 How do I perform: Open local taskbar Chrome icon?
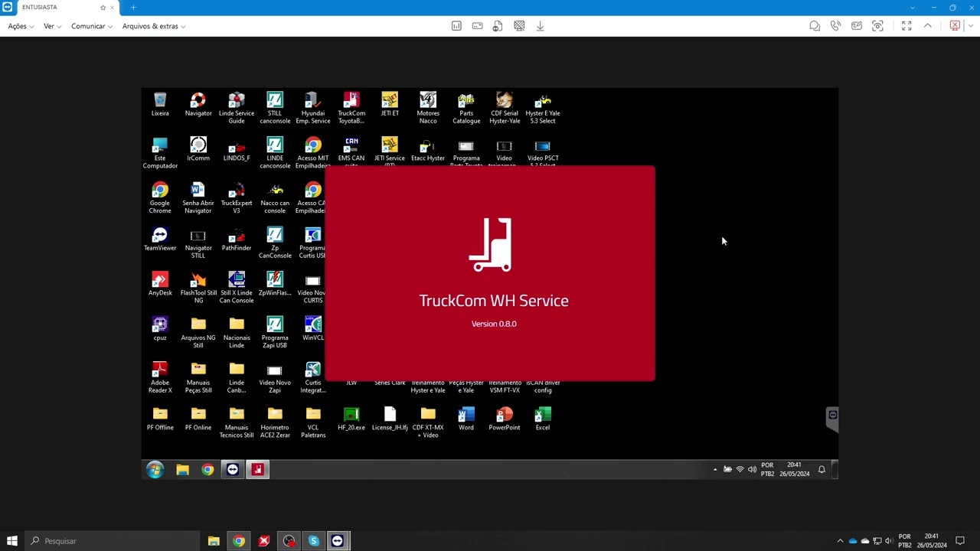pos(239,541)
